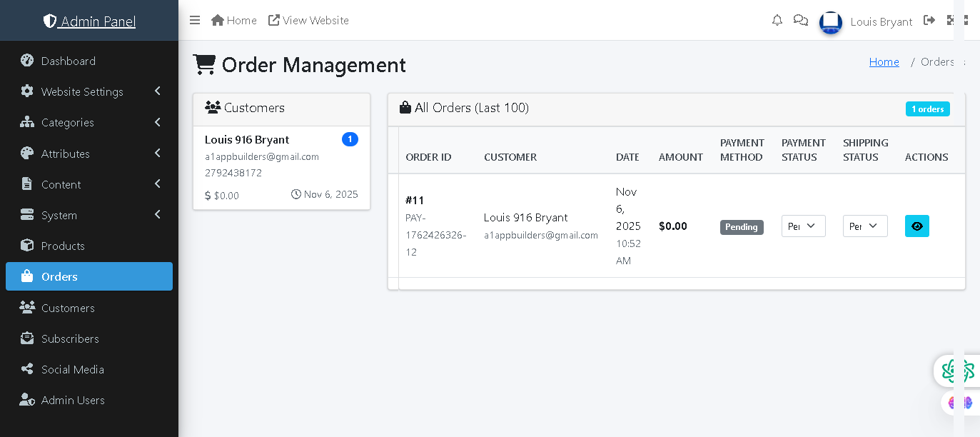Image resolution: width=980 pixels, height=437 pixels.
Task: Open Admin Users sidebar icon
Action: tap(27, 400)
